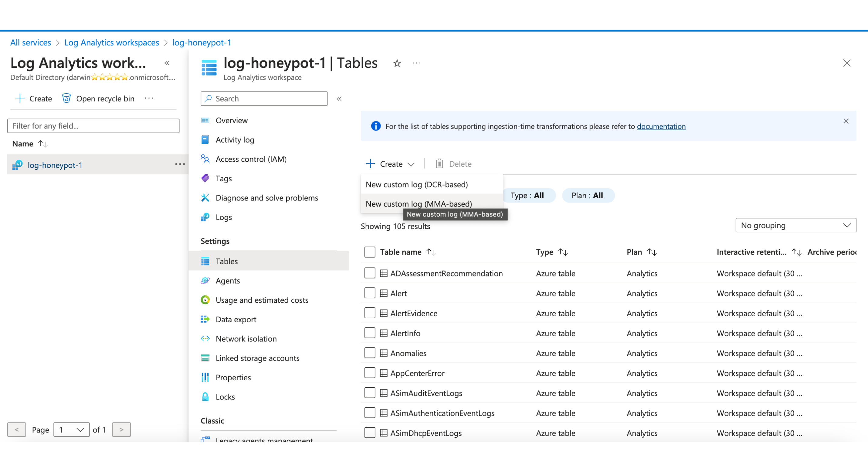This screenshot has height=472, width=868.
Task: Open the documentation link in banner
Action: [661, 126]
